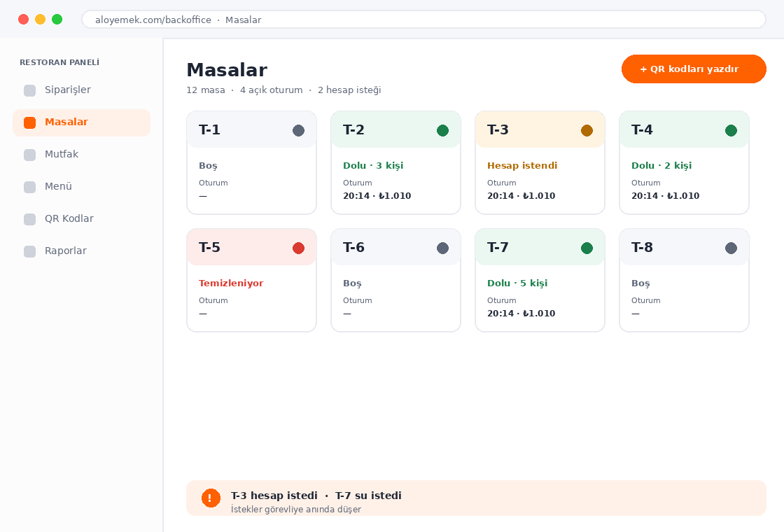Go to the Mutfak page
This screenshot has height=532, width=784.
[81, 155]
